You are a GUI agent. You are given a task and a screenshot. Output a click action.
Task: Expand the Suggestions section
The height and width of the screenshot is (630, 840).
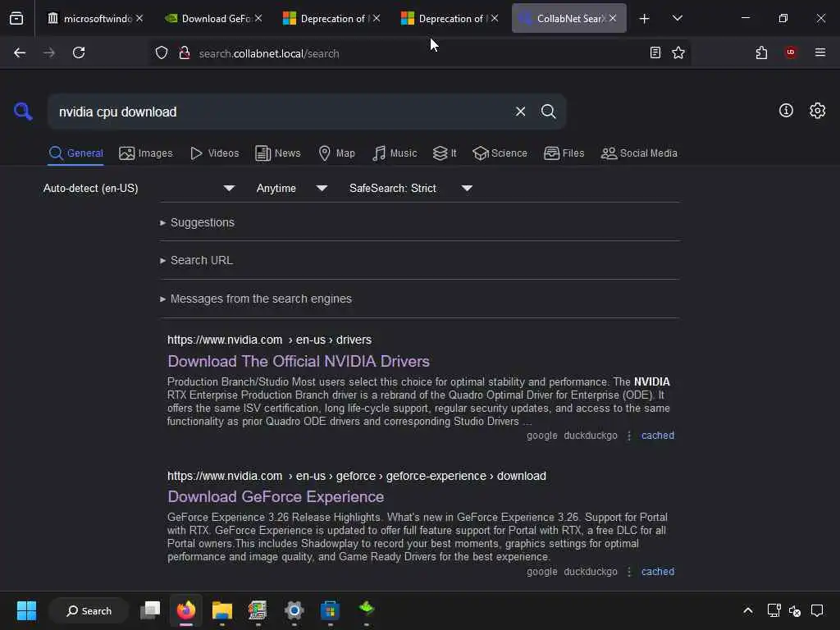click(197, 222)
